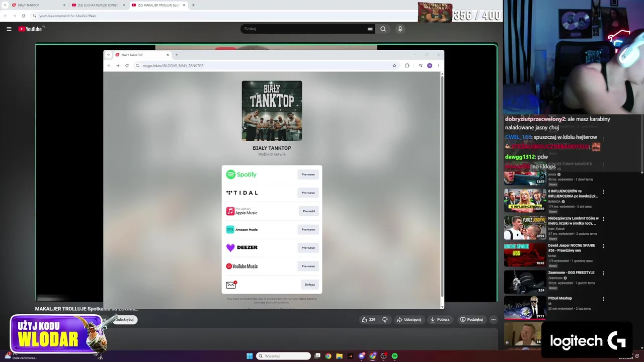The height and width of the screenshot is (362, 644).
Task: Go back in the inner browser window
Action: (x=109, y=65)
